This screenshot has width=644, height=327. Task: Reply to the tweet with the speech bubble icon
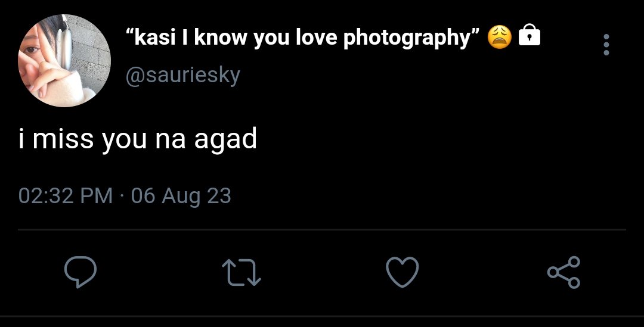click(x=80, y=272)
